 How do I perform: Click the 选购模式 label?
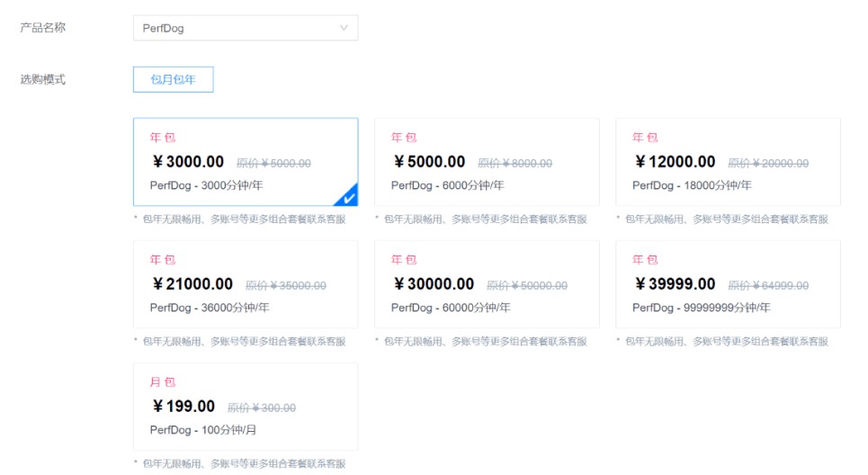tap(42, 79)
